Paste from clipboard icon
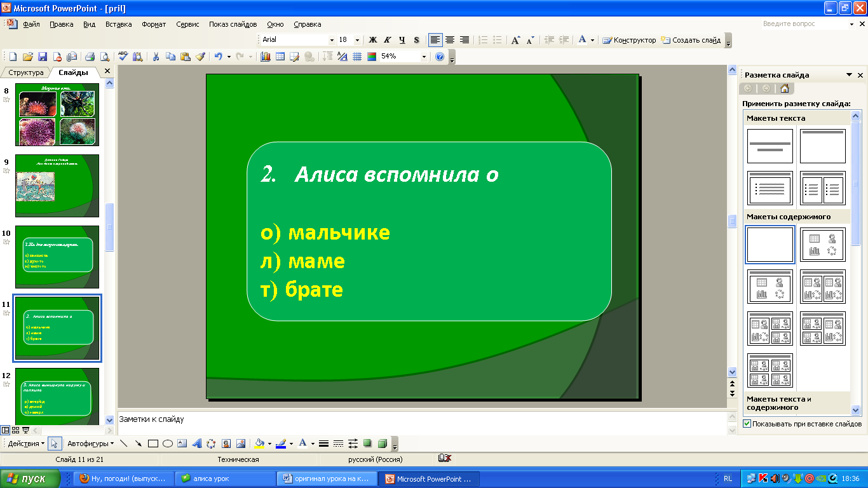Screen dimensions: 868x488 click(186, 57)
